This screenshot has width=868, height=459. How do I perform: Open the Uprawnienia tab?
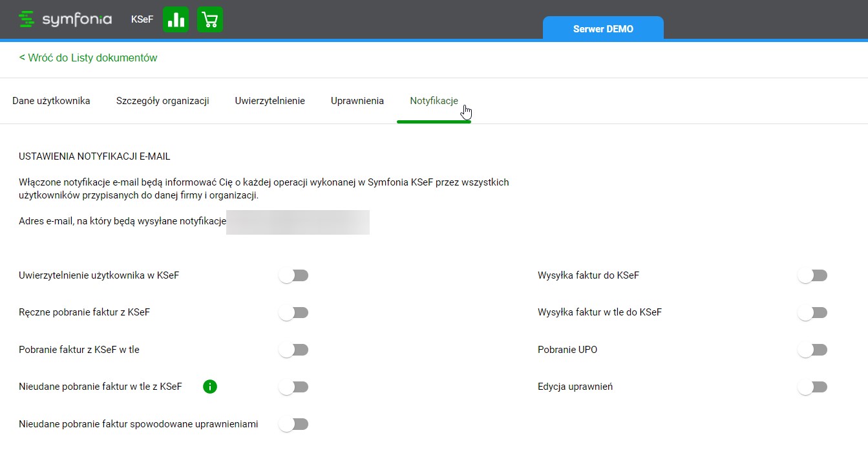point(357,101)
